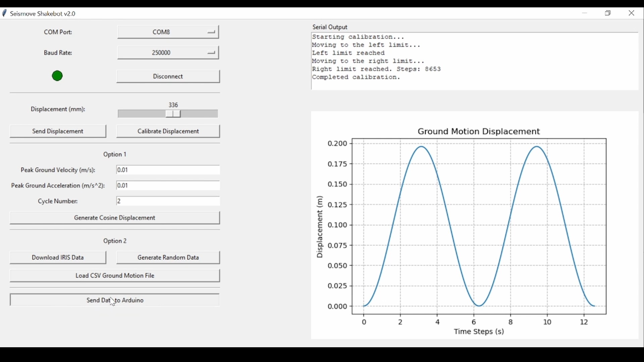Focus the Peak Ground Velocity input field
The width and height of the screenshot is (644, 362).
[168, 170]
